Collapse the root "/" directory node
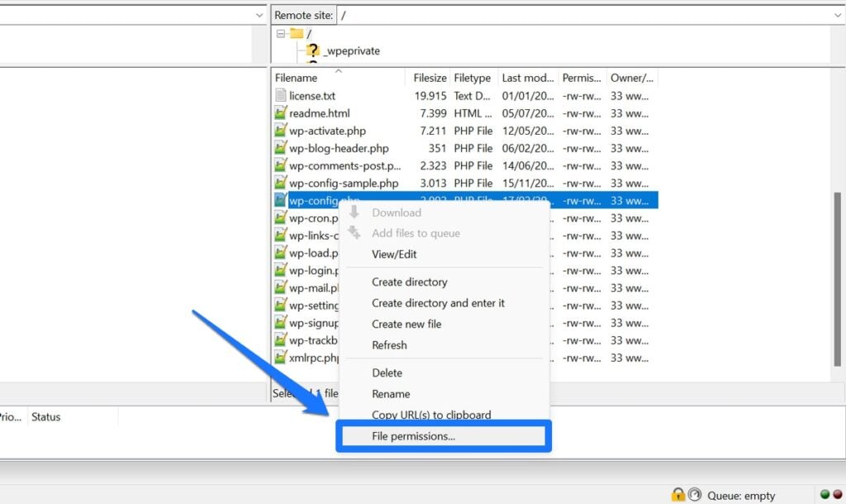The image size is (846, 504). [281, 35]
